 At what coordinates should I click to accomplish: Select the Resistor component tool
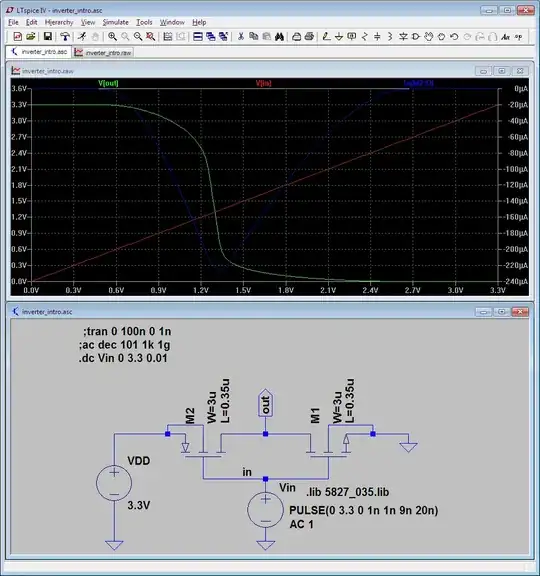point(364,36)
